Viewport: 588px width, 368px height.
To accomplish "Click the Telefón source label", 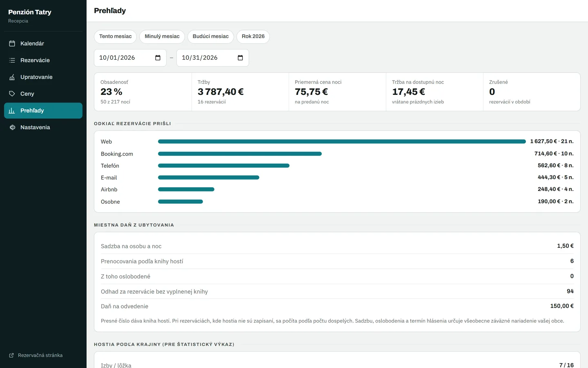I will pyautogui.click(x=110, y=166).
